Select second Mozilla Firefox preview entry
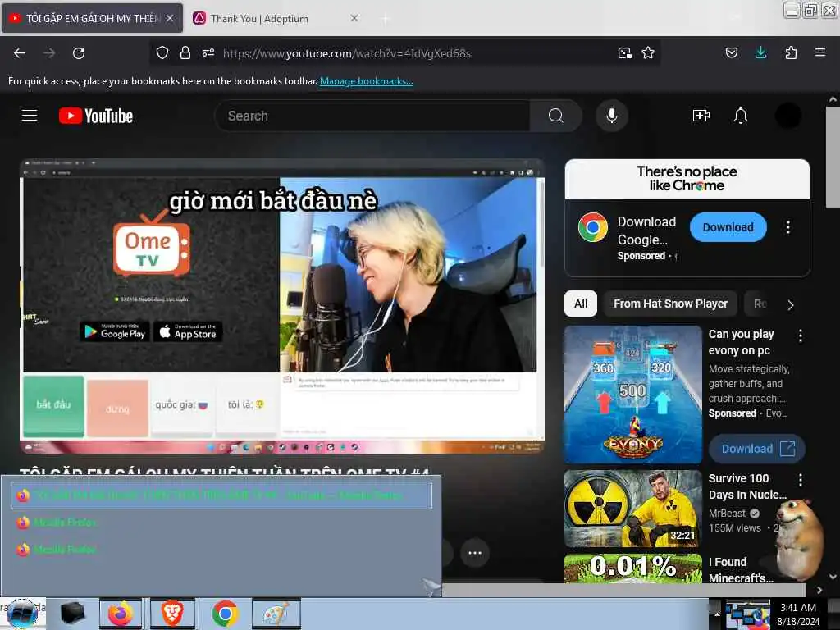Screen dimensions: 840x630 221,522
